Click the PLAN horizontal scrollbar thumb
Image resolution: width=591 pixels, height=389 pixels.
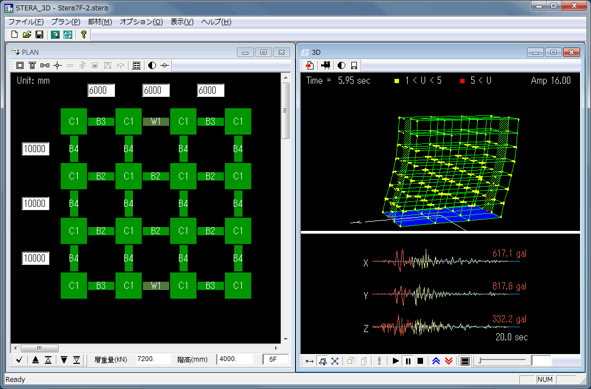coord(40,348)
